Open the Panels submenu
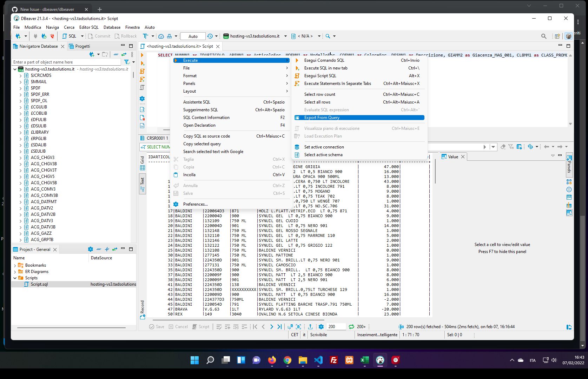This screenshot has width=588, height=379. click(x=231, y=84)
